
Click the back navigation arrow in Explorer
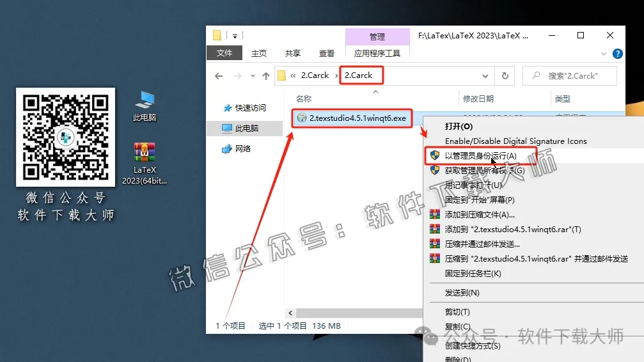tap(219, 76)
